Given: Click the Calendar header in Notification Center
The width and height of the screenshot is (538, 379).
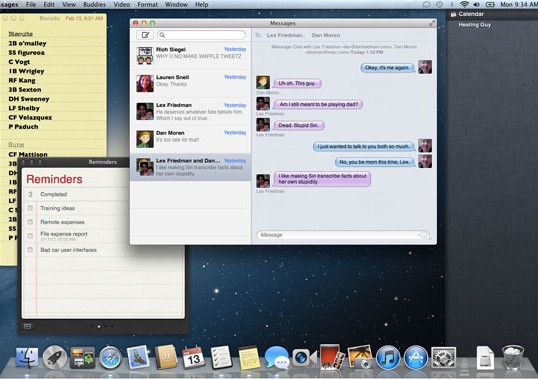Looking at the screenshot, I should 471,14.
